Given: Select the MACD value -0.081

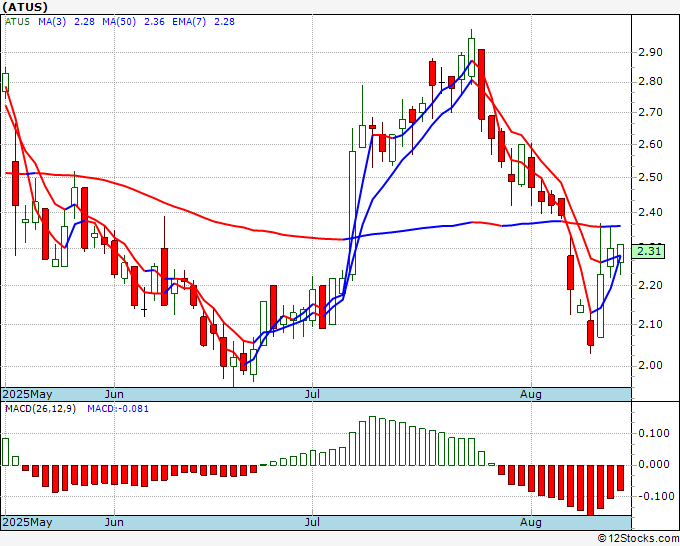Looking at the screenshot, I should (133, 409).
